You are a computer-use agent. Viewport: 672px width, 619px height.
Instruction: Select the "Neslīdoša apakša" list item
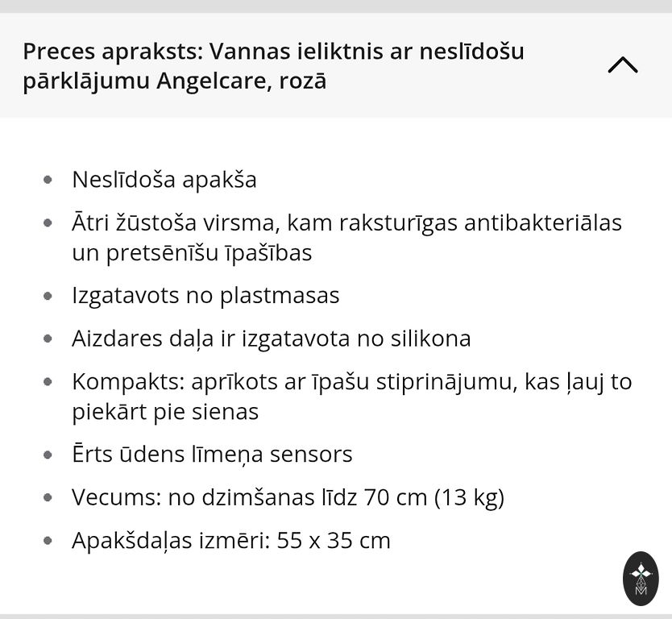(164, 179)
